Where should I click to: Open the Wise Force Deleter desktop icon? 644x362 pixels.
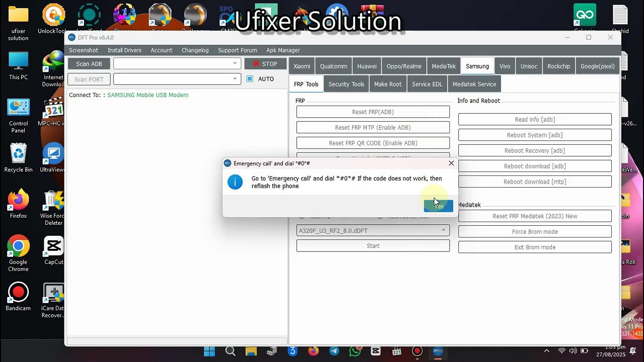point(53,208)
